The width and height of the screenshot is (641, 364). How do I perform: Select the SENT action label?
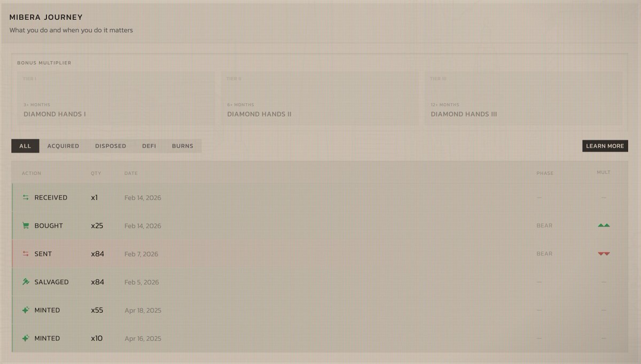pyautogui.click(x=43, y=254)
